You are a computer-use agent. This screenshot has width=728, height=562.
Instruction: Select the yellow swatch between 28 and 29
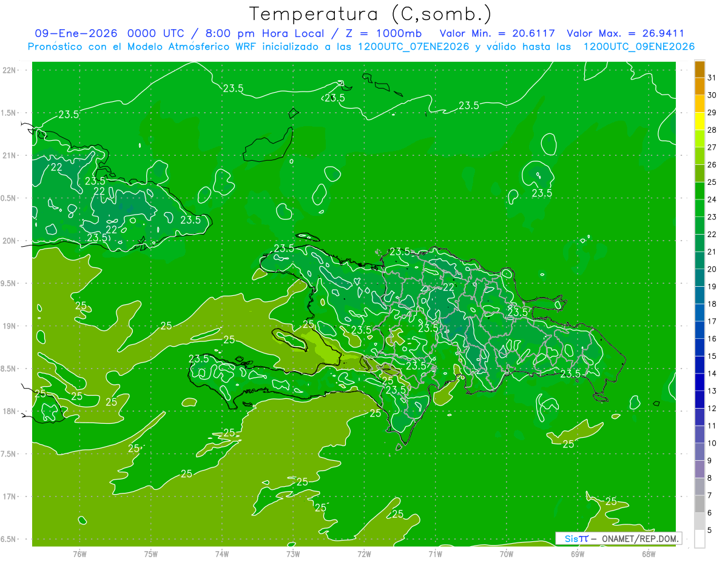pos(699,122)
